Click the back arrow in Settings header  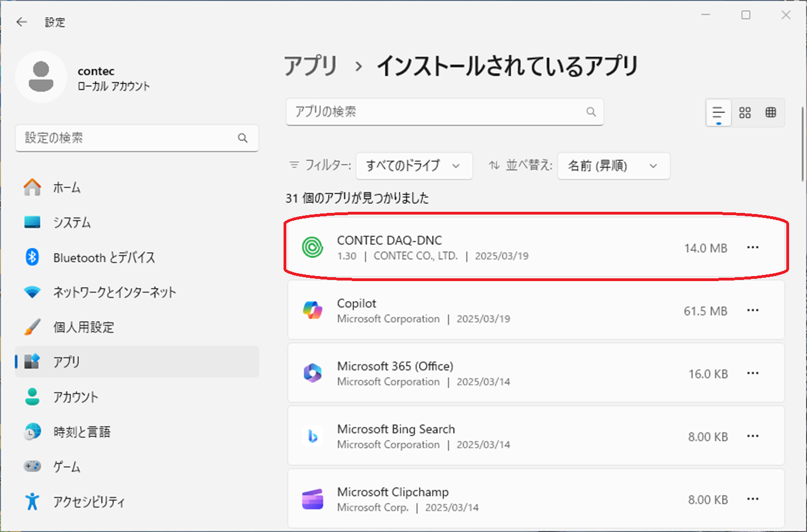click(22, 22)
